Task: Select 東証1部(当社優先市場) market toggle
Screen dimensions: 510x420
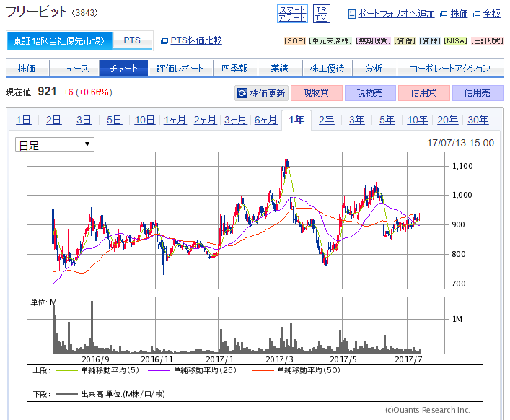Action: point(59,40)
